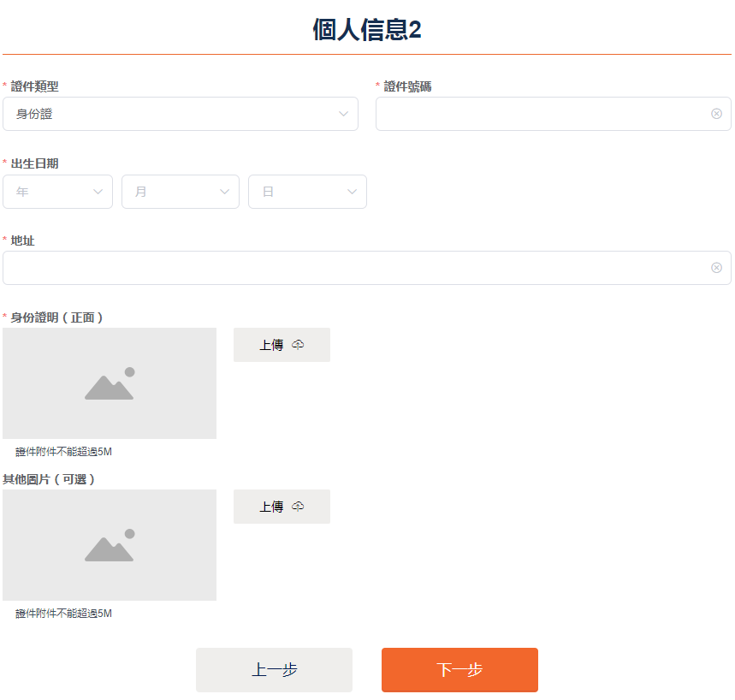Click cloud upload icon for 身份證明（正面）
Viewport: 735px width, 700px height.
click(298, 345)
